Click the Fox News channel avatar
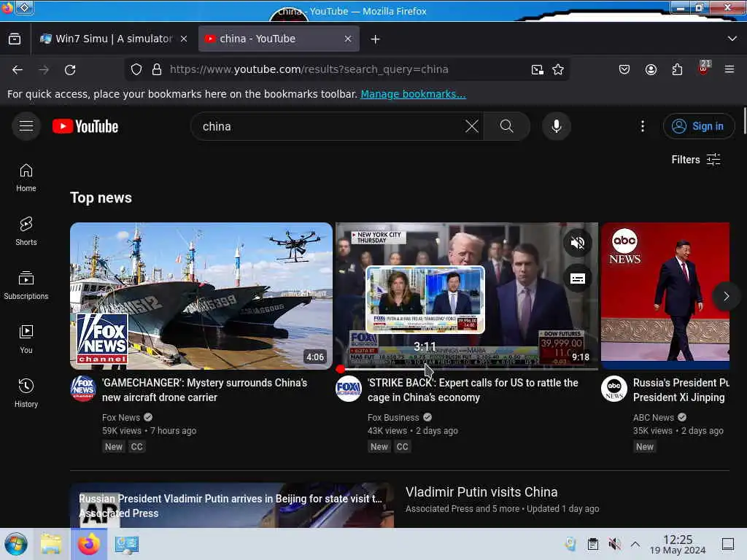747x560 pixels. [83, 389]
